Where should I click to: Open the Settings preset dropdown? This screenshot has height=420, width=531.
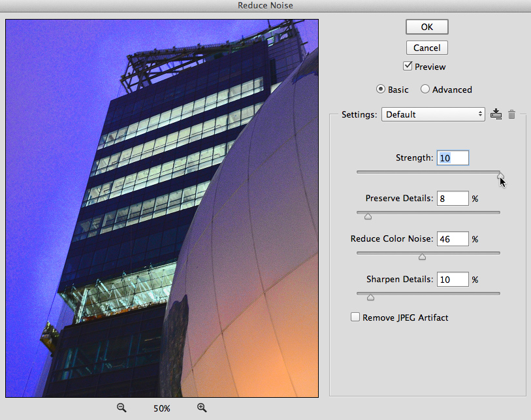point(433,114)
